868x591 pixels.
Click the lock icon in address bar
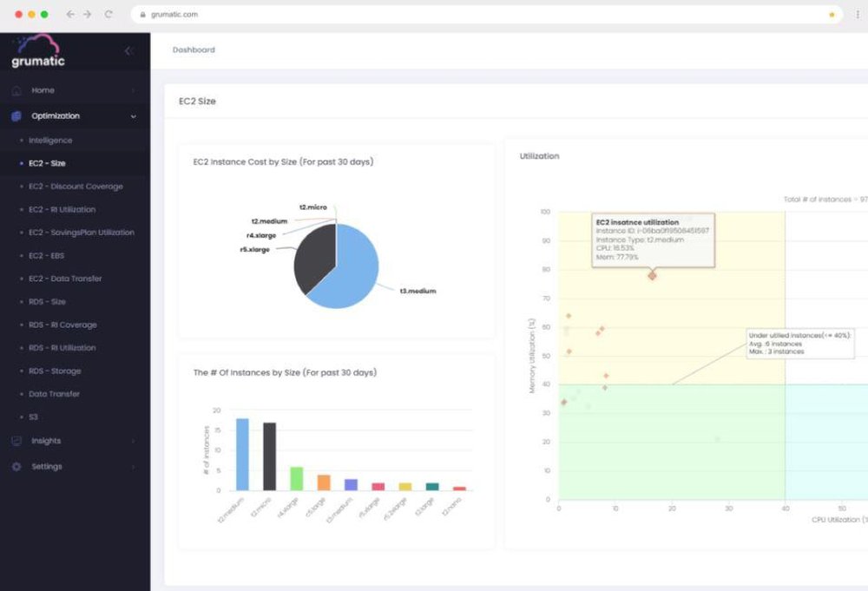click(x=143, y=15)
